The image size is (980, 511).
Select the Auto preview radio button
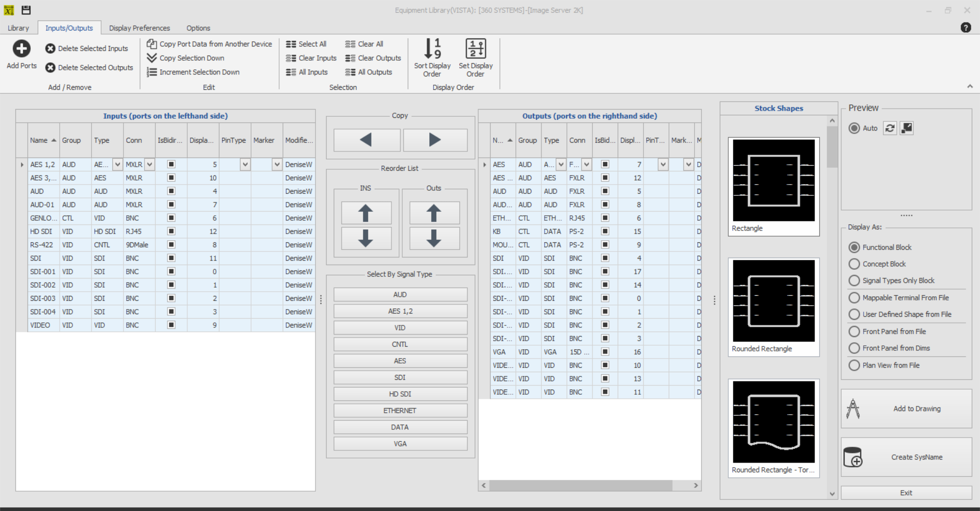point(854,128)
